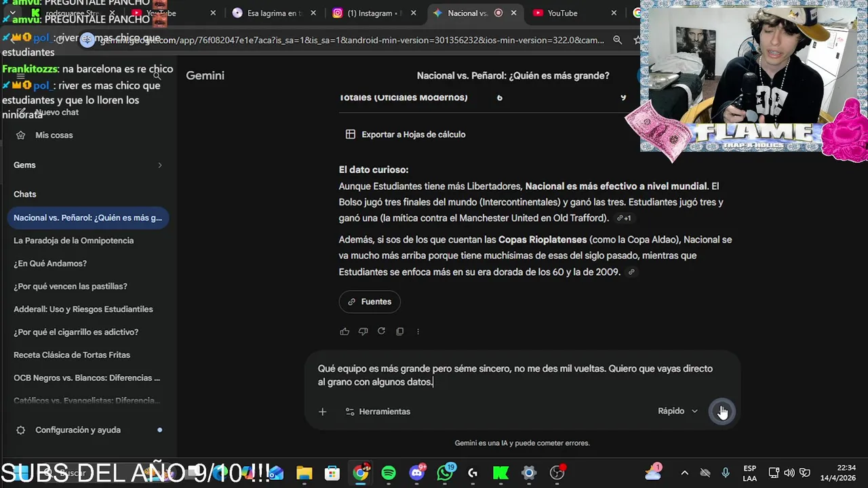Image resolution: width=868 pixels, height=488 pixels.
Task: Click the zoom magnifier in address bar
Action: [x=617, y=40]
